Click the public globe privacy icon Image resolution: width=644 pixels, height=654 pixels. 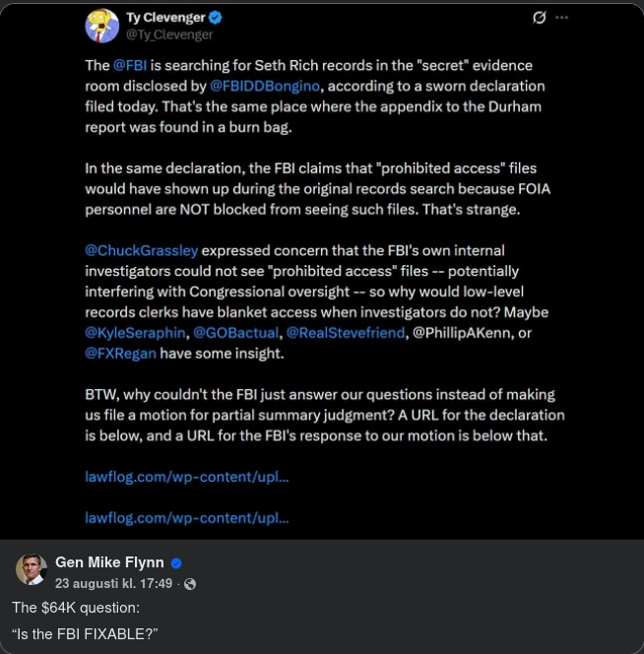tap(190, 584)
